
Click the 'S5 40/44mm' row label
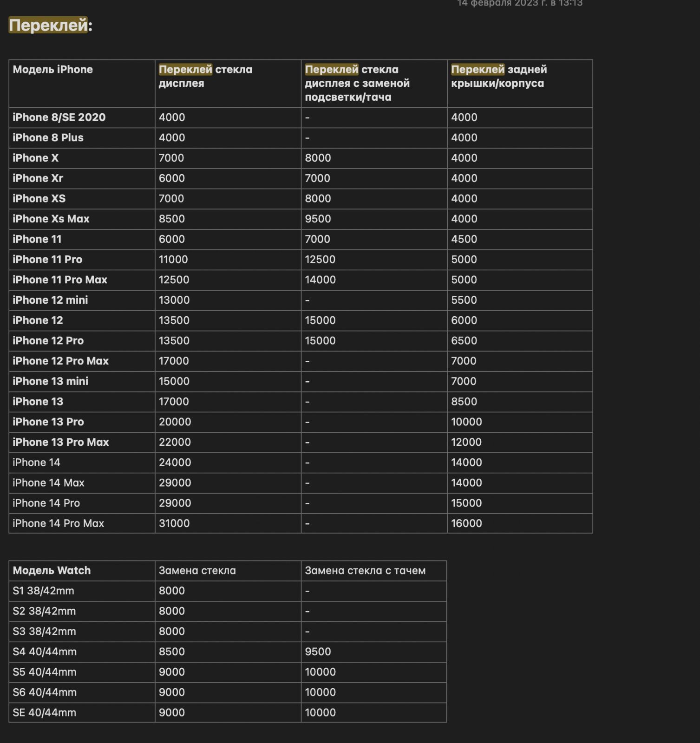pos(45,672)
